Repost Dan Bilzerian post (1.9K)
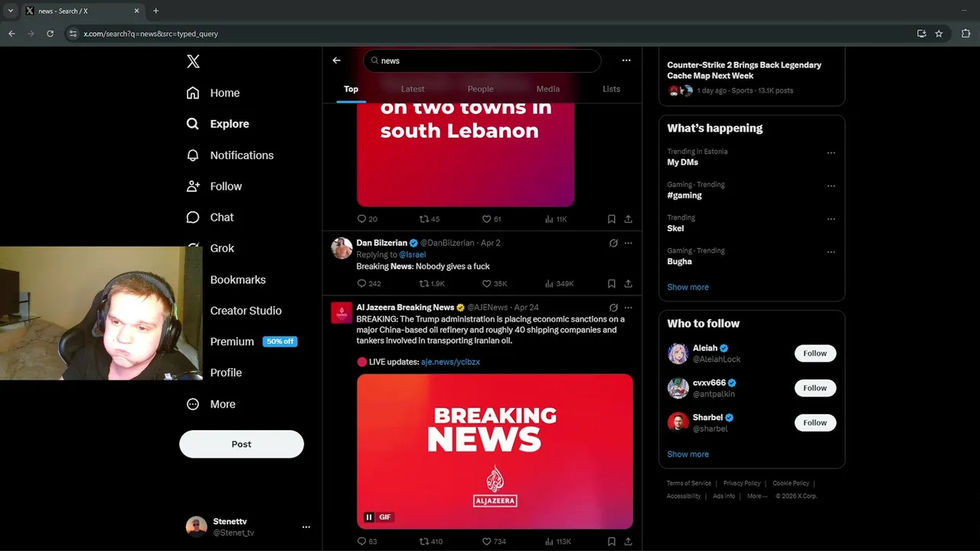 (432, 283)
